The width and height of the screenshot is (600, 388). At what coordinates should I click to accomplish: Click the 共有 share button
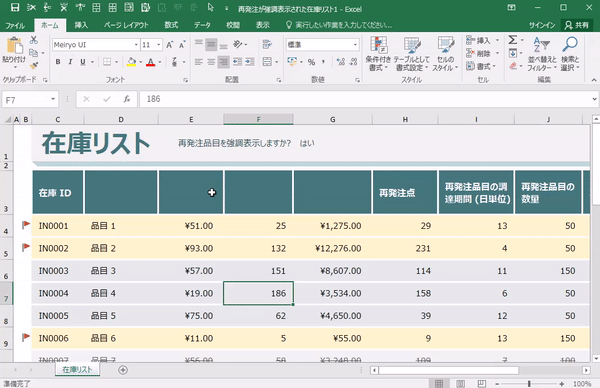tap(577, 25)
